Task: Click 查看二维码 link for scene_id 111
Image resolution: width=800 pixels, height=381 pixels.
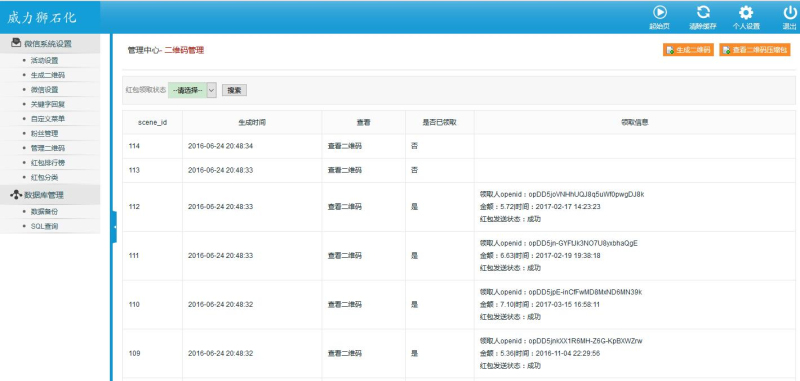Action: point(344,256)
